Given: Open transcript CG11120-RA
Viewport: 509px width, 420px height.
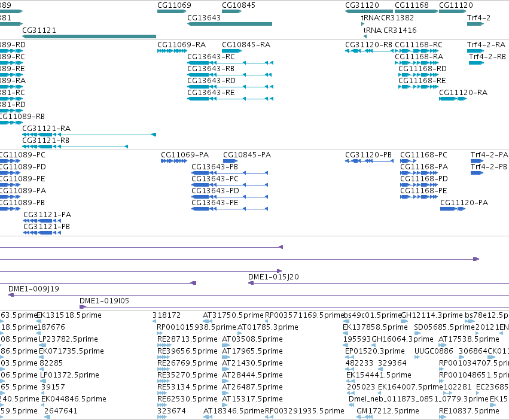Looking at the screenshot, I should (453, 99).
